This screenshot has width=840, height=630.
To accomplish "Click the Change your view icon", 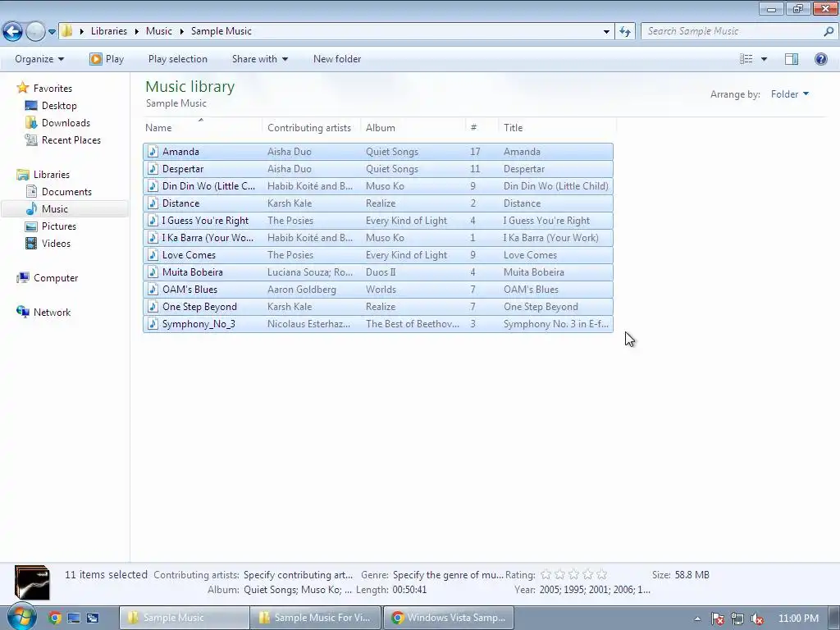I will pyautogui.click(x=746, y=59).
